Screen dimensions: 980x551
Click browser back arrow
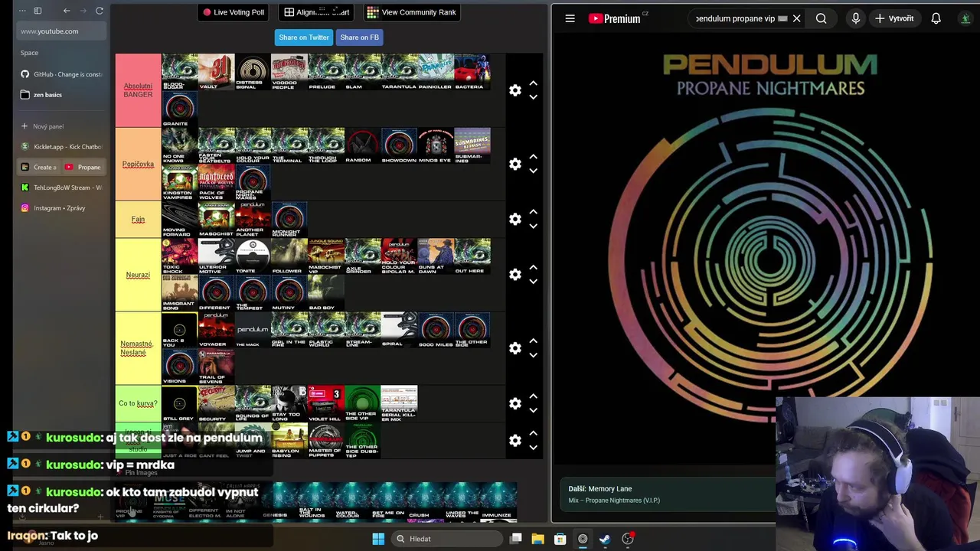tap(67, 11)
